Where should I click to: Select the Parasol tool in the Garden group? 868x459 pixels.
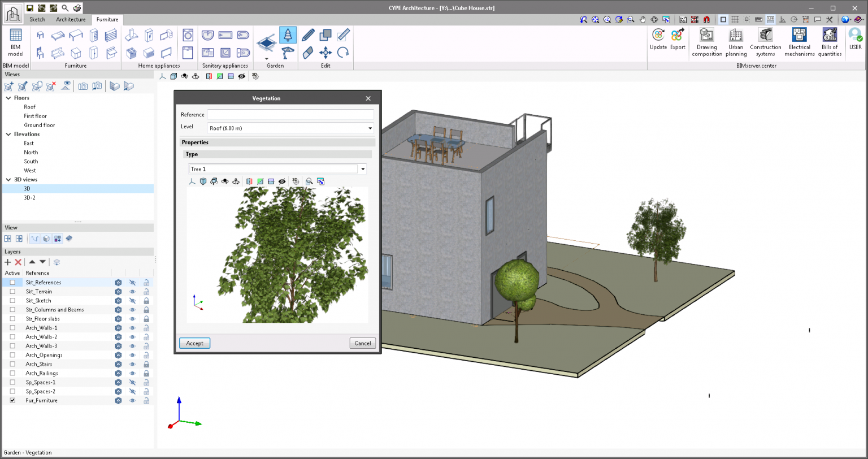click(287, 52)
